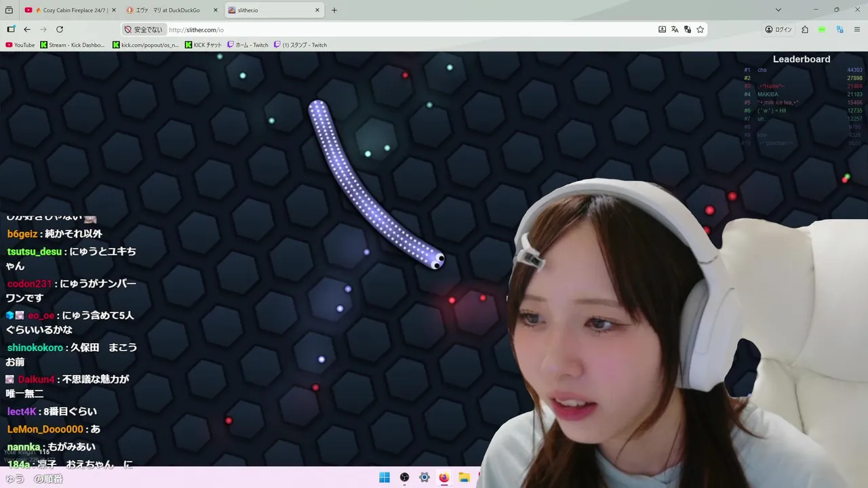Viewport: 868px width, 488px height.
Task: Go forward one page
Action: [x=43, y=29]
